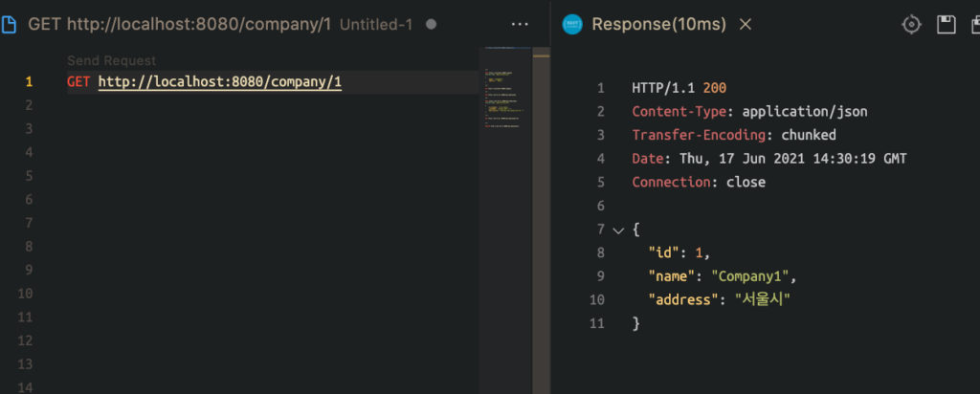This screenshot has width=980, height=394.
Task: Click the "address" key in JSON response
Action: (684, 300)
